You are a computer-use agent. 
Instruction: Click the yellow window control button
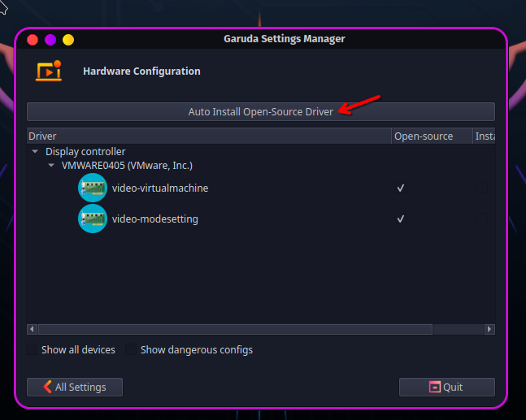68,40
